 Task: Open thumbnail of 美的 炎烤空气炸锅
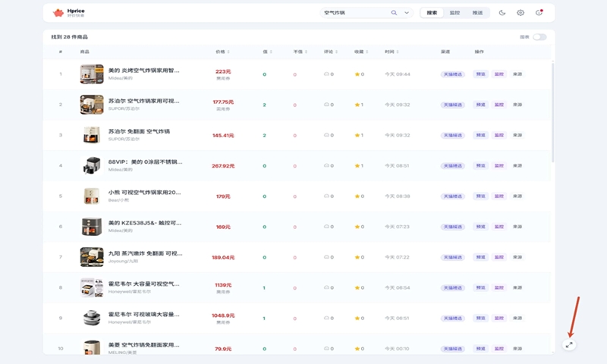tap(92, 74)
